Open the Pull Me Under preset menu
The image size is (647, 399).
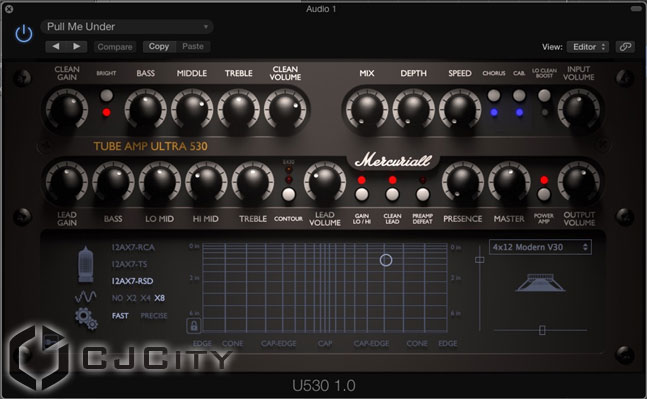tap(127, 27)
